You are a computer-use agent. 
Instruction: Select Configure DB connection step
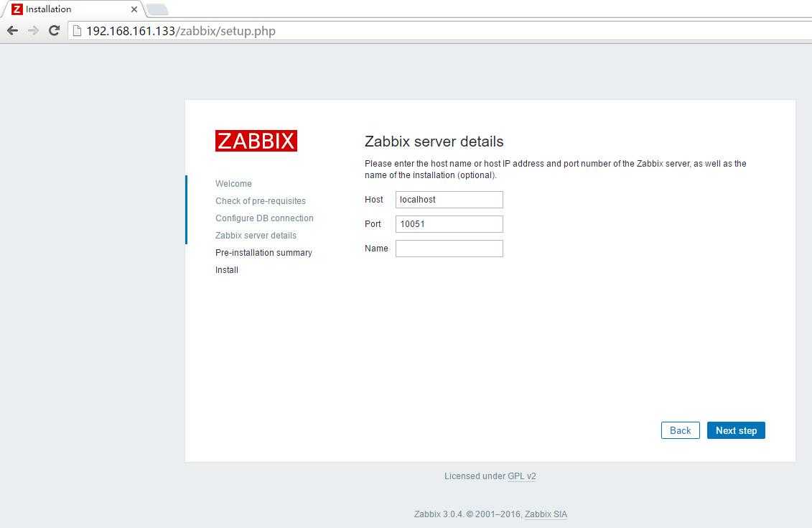coord(264,218)
